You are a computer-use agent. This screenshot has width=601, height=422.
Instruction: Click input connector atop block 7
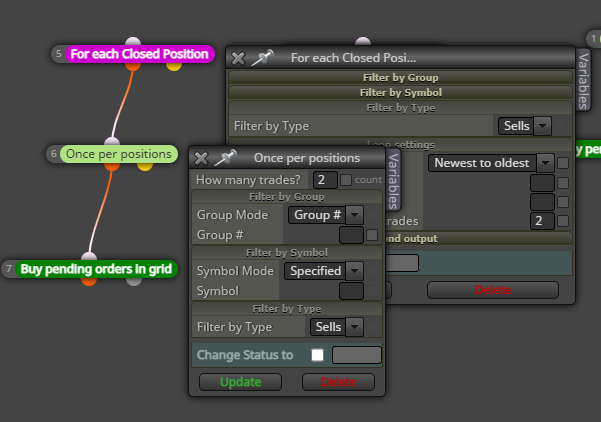click(89, 256)
